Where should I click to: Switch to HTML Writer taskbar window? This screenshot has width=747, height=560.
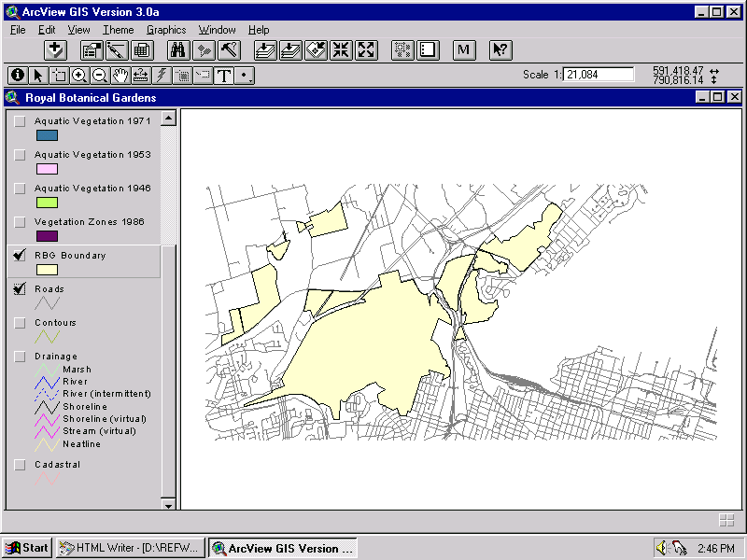click(x=130, y=548)
